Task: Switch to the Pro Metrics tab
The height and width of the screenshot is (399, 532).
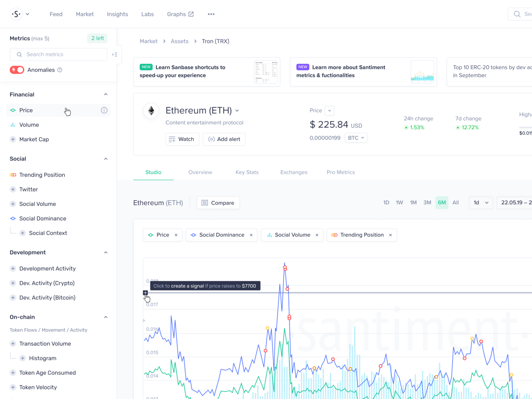Action: (x=341, y=172)
